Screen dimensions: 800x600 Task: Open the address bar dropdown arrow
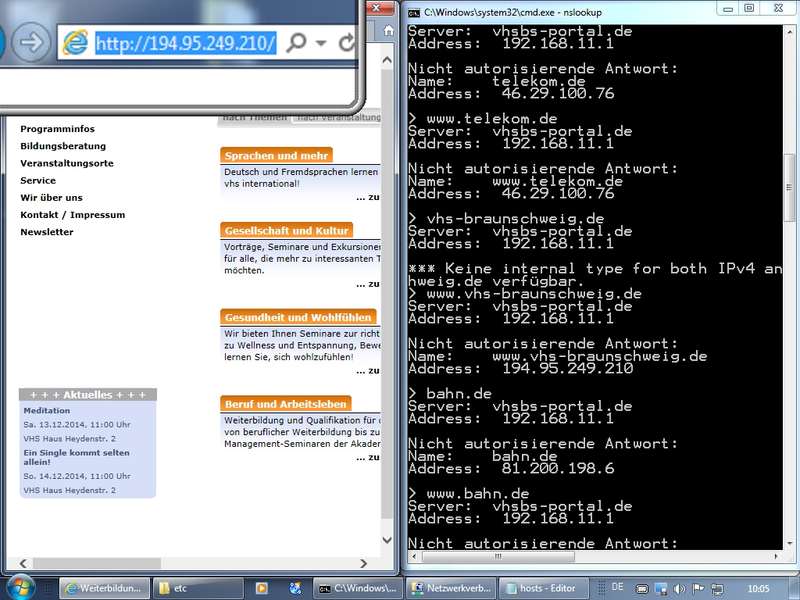pyautogui.click(x=320, y=43)
